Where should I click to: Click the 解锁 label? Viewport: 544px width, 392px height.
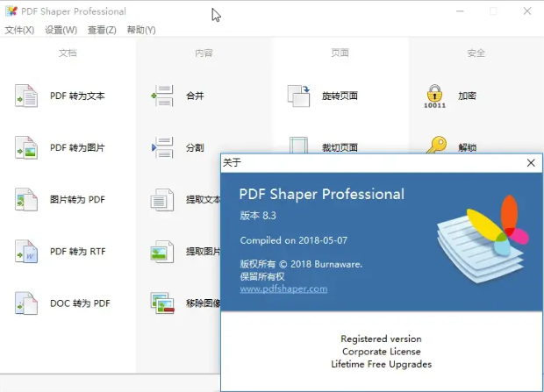pyautogui.click(x=467, y=148)
